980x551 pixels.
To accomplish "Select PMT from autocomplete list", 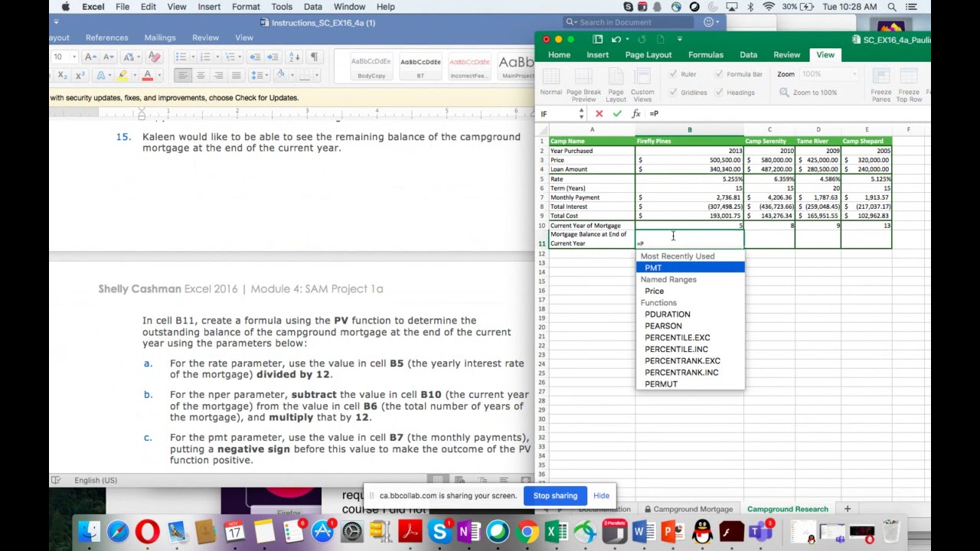I will 690,268.
